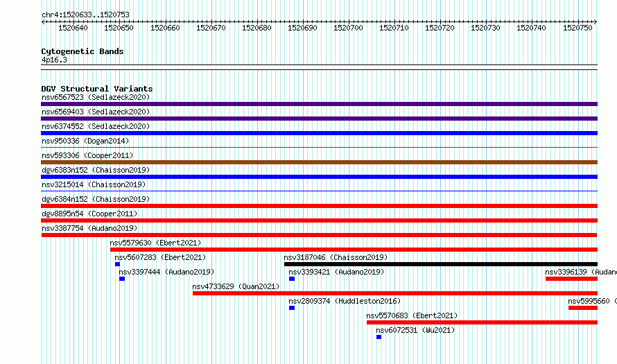
Task: Select the nsv593306 brown variant bar
Action: (x=319, y=162)
